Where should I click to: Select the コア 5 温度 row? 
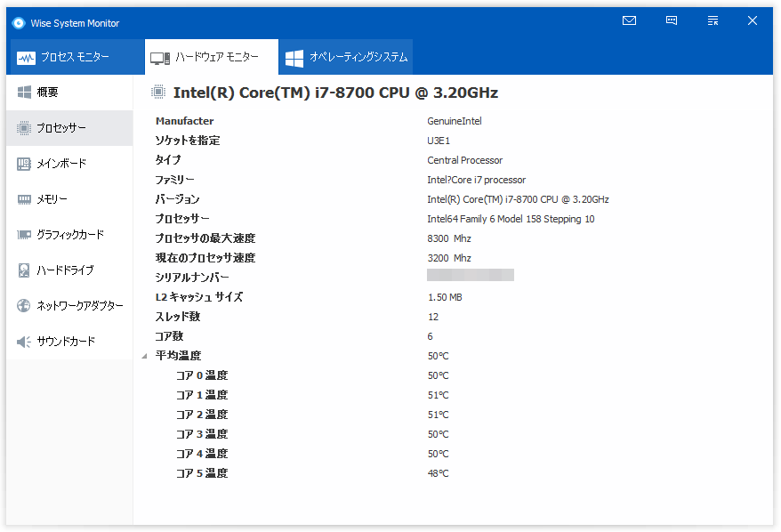202,473
